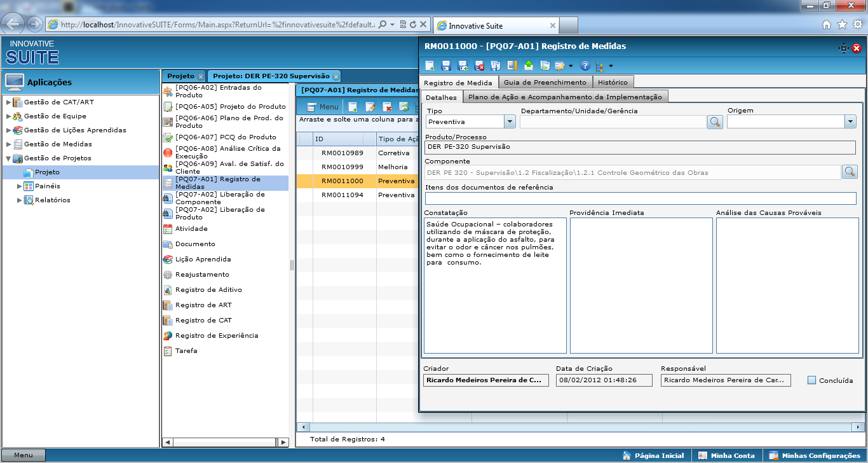
Task: Select the Registro de Medida tab
Action: coord(458,83)
